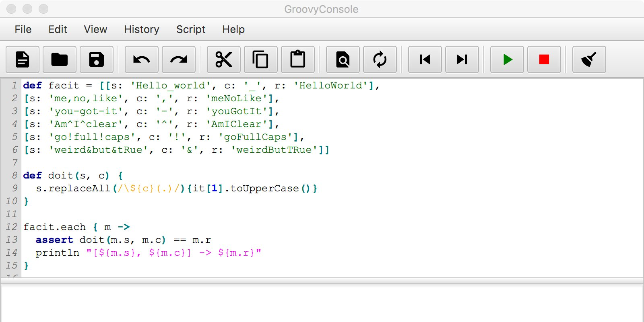The image size is (644, 322).
Task: Clear the output with broom icon
Action: [589, 59]
